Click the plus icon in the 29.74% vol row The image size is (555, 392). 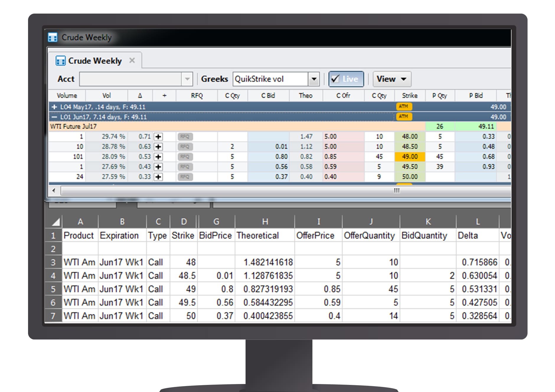point(158,137)
